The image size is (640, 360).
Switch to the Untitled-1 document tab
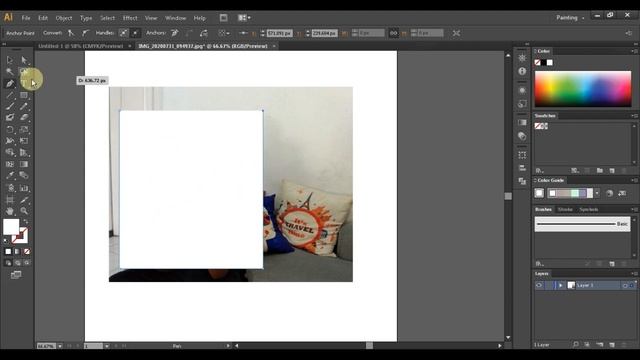tap(81, 46)
